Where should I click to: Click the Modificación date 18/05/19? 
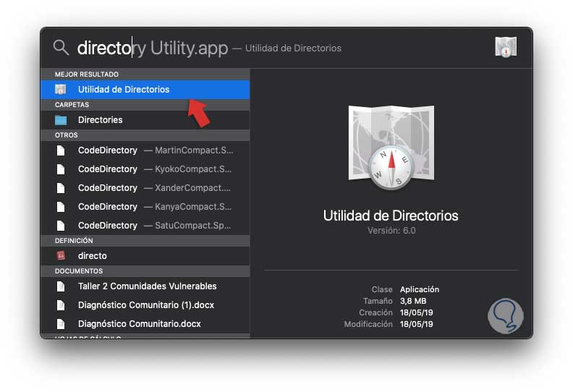tap(416, 325)
